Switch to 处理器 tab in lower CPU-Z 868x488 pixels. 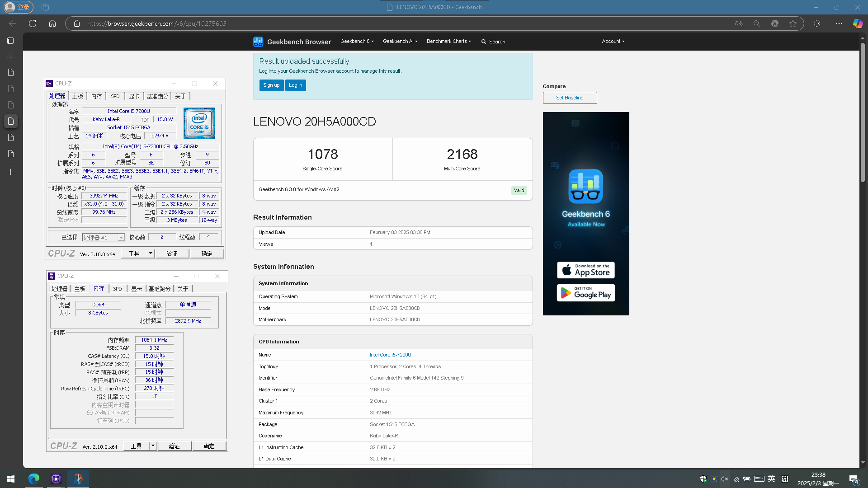pos(59,289)
